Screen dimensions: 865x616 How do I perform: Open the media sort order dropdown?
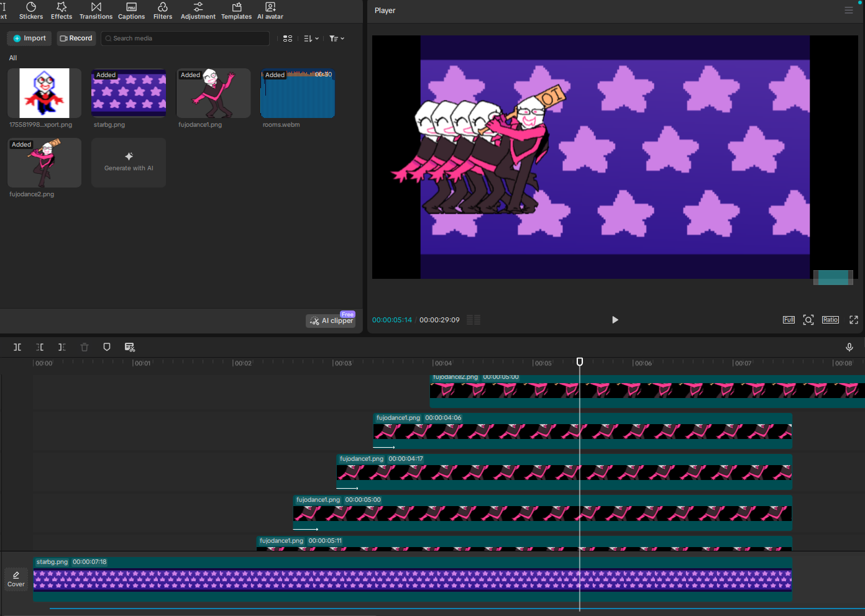pyautogui.click(x=311, y=38)
